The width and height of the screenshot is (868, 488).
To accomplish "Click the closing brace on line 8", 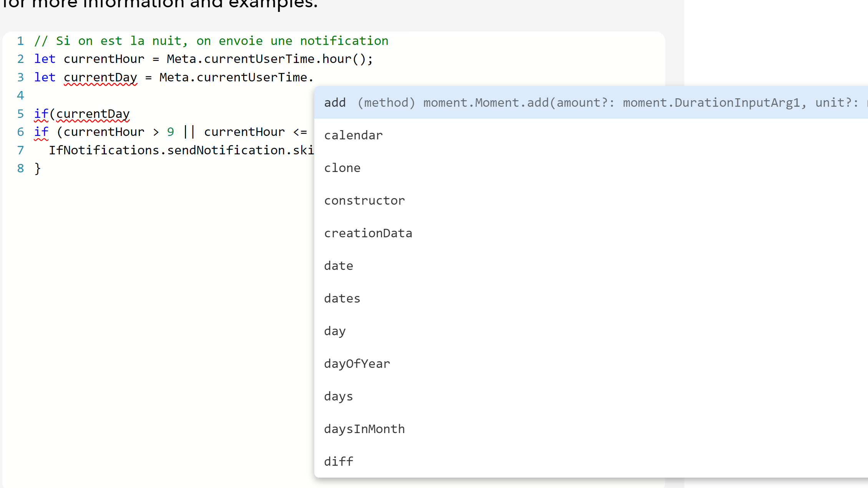I will [x=37, y=168].
